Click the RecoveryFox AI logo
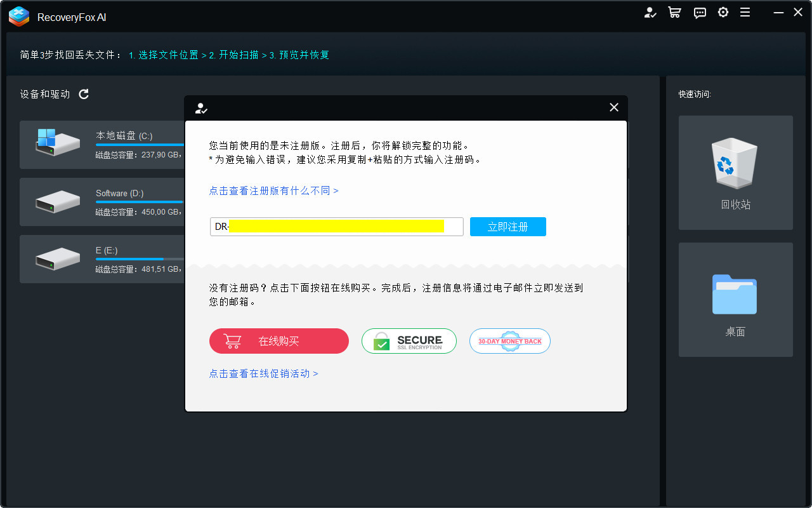Viewport: 812px width, 508px height. 18,17
